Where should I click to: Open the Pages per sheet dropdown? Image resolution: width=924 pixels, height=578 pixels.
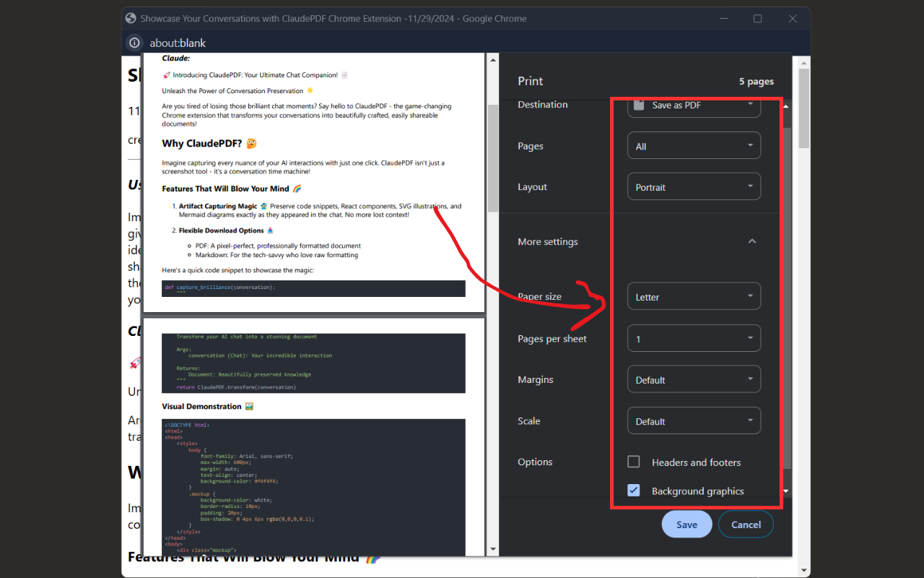(x=693, y=338)
